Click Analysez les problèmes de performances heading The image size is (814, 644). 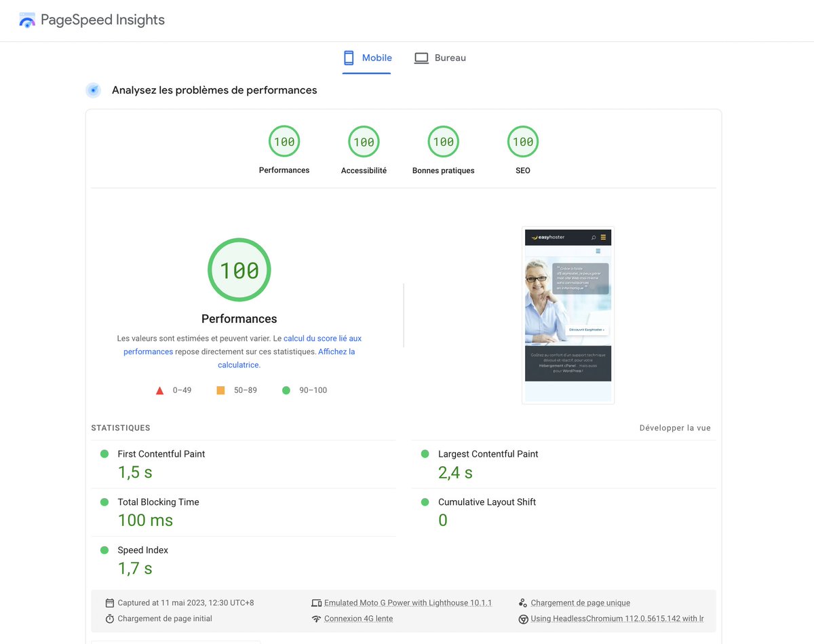coord(214,90)
